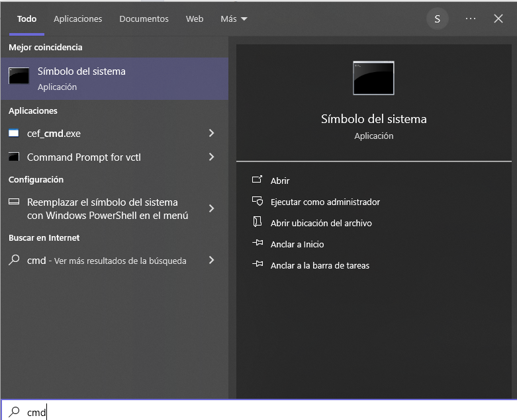This screenshot has height=420, width=517.
Task: Click the black console icon in best match
Action: point(19,76)
